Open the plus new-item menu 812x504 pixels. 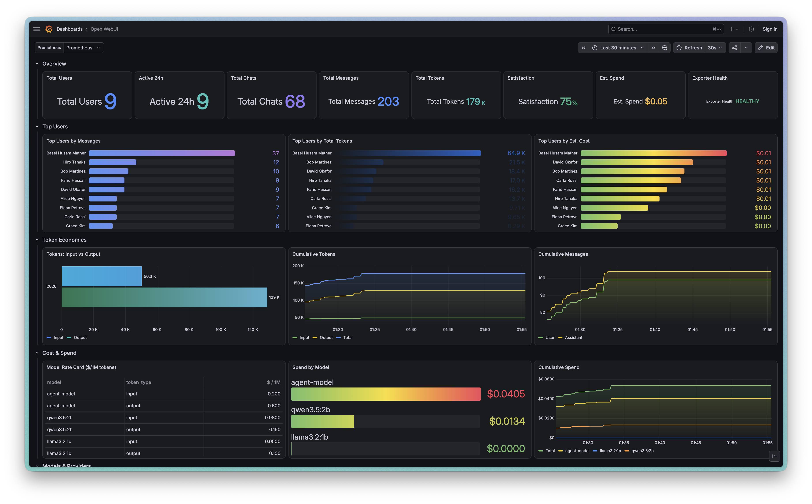(x=734, y=29)
